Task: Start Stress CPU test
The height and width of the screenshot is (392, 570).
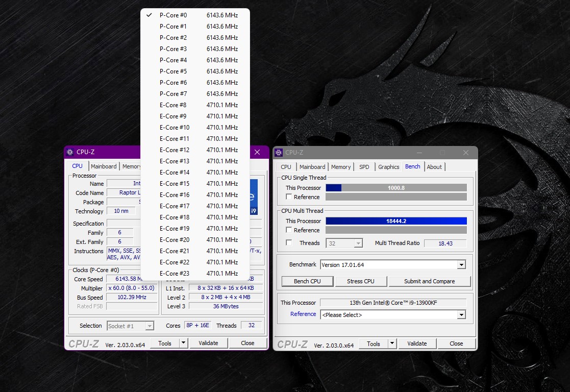Action: pyautogui.click(x=361, y=281)
